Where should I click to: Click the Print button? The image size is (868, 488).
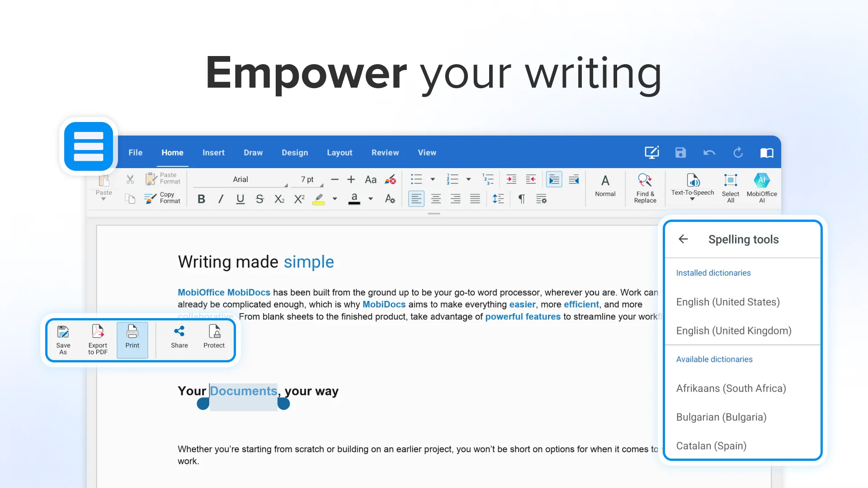point(132,340)
